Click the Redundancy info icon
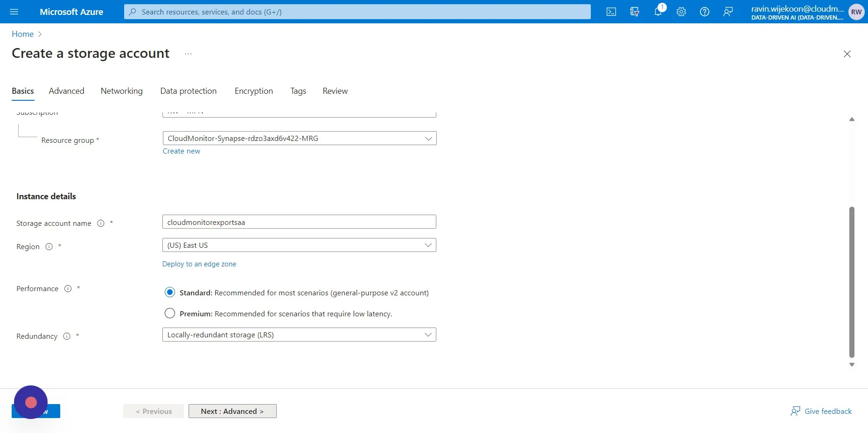 click(x=67, y=336)
